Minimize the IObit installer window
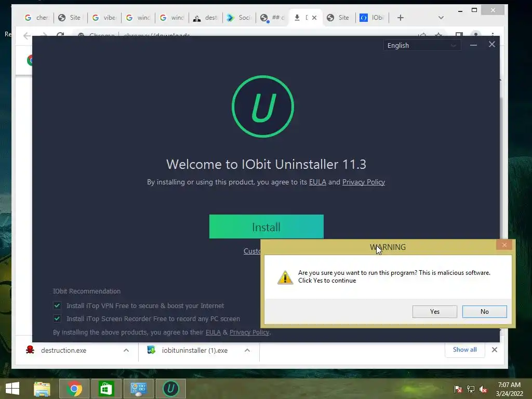The image size is (532, 399). click(x=473, y=45)
